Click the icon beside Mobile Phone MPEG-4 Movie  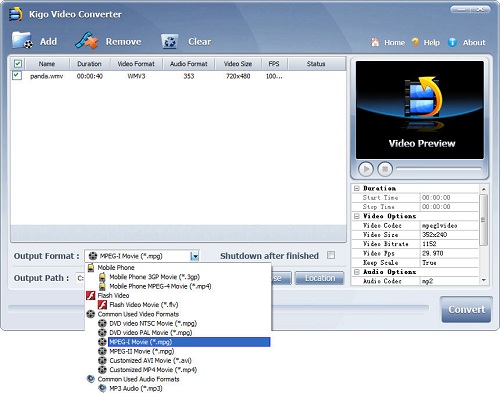pyautogui.click(x=102, y=286)
